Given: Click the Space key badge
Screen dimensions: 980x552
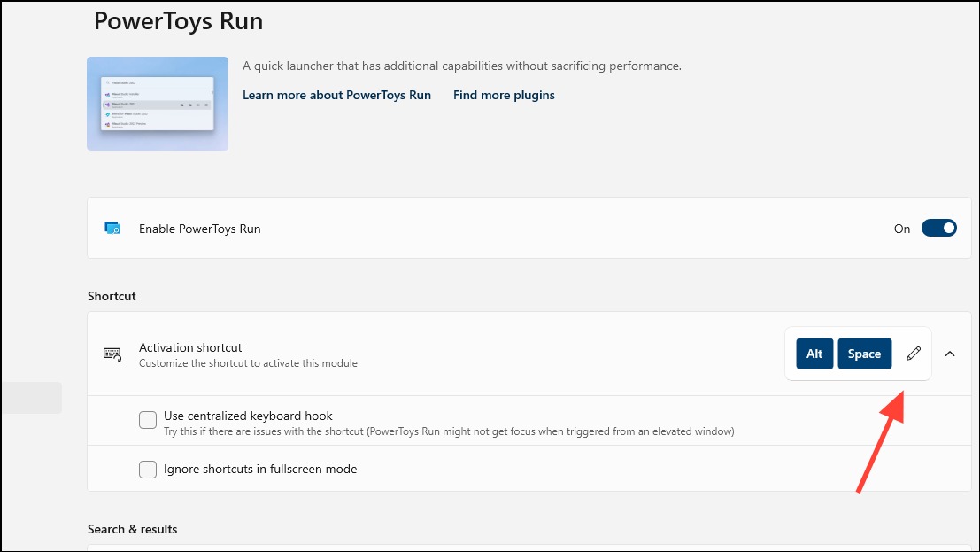Looking at the screenshot, I should pos(864,354).
